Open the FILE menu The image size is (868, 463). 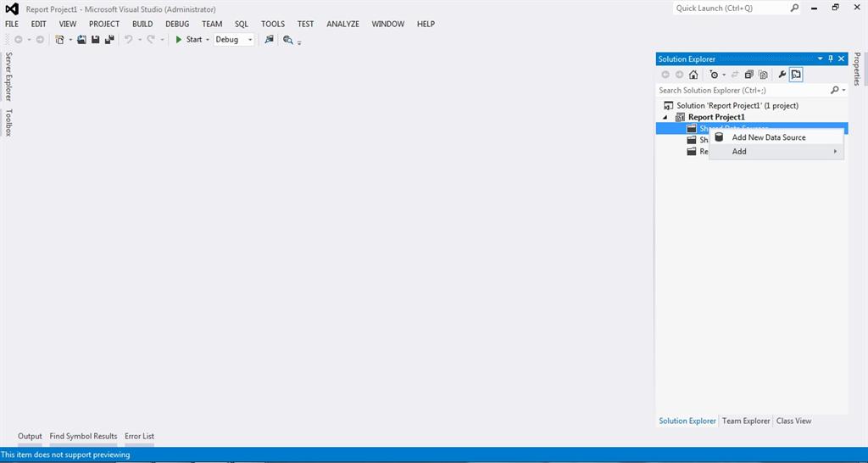tap(12, 25)
